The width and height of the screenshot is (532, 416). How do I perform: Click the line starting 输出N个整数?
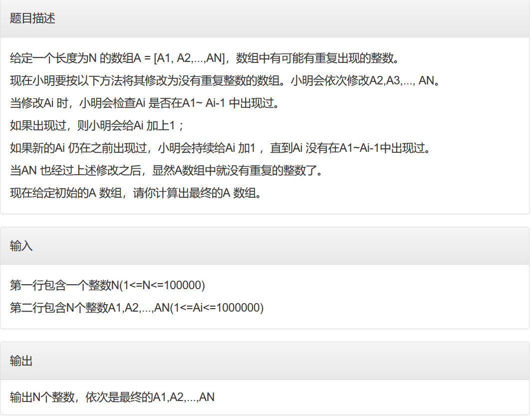(x=112, y=397)
